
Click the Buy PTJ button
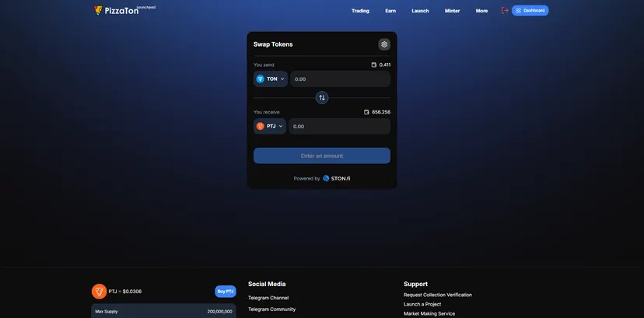(225, 292)
